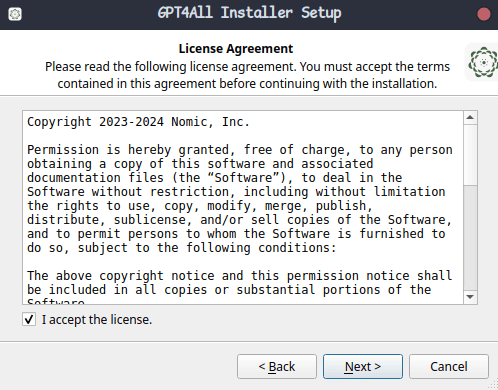Click the line "do so, subject to the following conditions:"
The height and width of the screenshot is (390, 498).
[182, 248]
